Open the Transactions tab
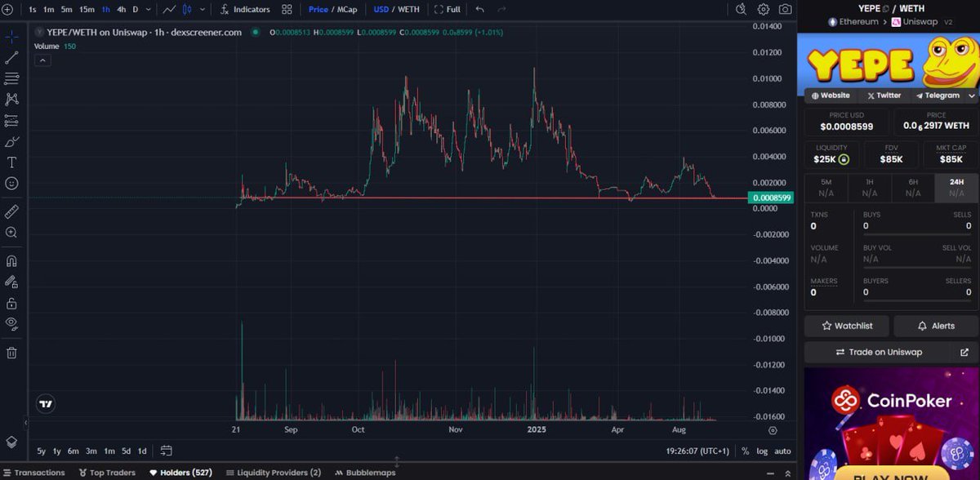980x480 pixels. pos(33,473)
